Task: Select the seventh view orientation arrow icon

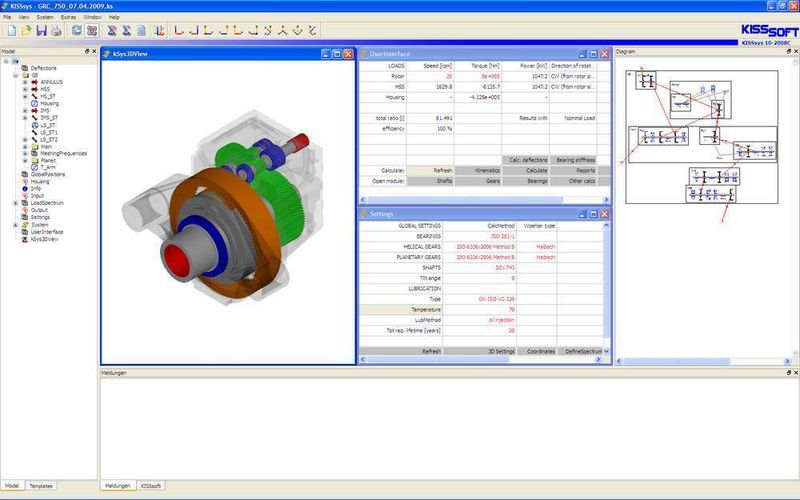Action: [x=268, y=31]
